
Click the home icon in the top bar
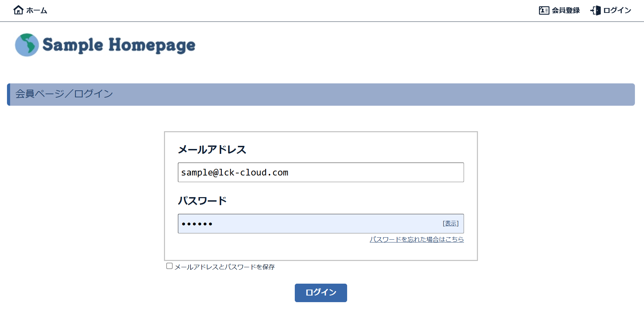19,10
